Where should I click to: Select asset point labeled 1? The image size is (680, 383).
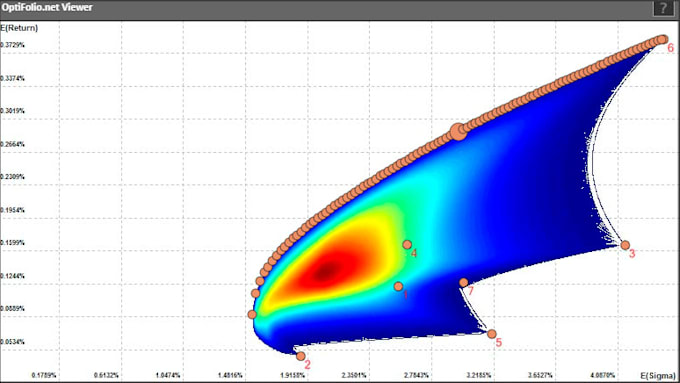[x=399, y=286]
